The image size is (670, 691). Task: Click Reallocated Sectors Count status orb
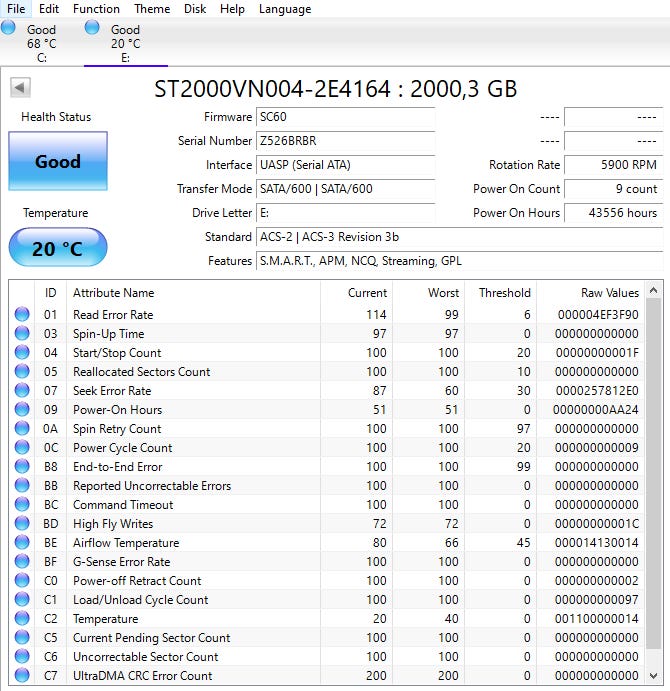point(22,372)
